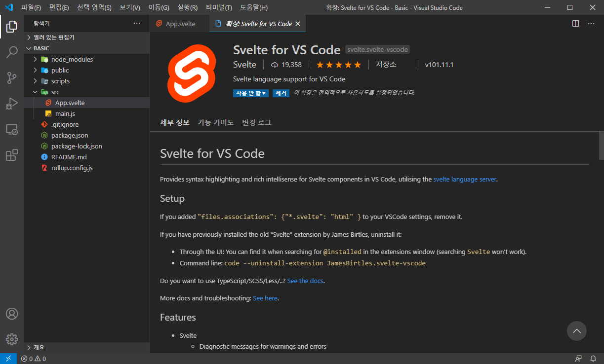
Task: Open the 편집(E) menu
Action: (x=59, y=7)
